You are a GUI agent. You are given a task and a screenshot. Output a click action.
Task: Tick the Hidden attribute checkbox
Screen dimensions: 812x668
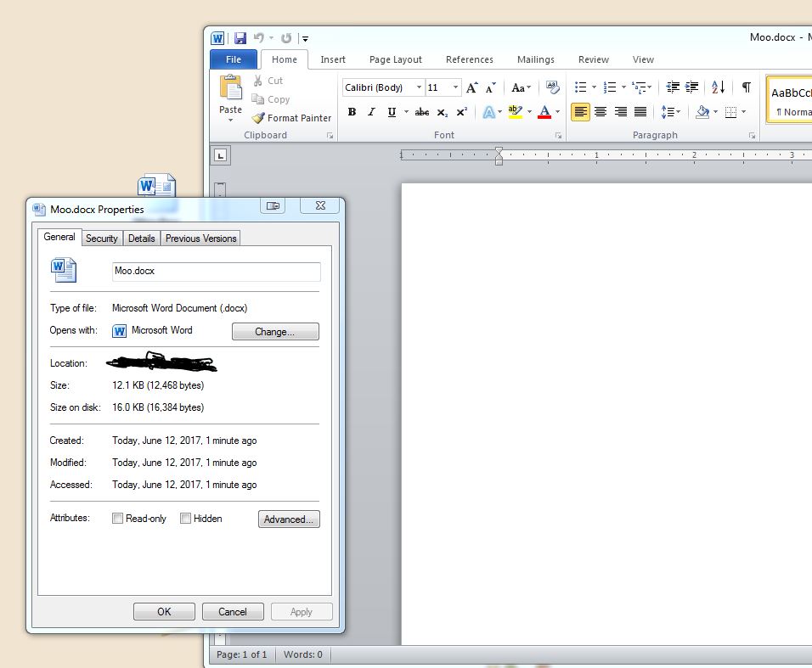[185, 519]
